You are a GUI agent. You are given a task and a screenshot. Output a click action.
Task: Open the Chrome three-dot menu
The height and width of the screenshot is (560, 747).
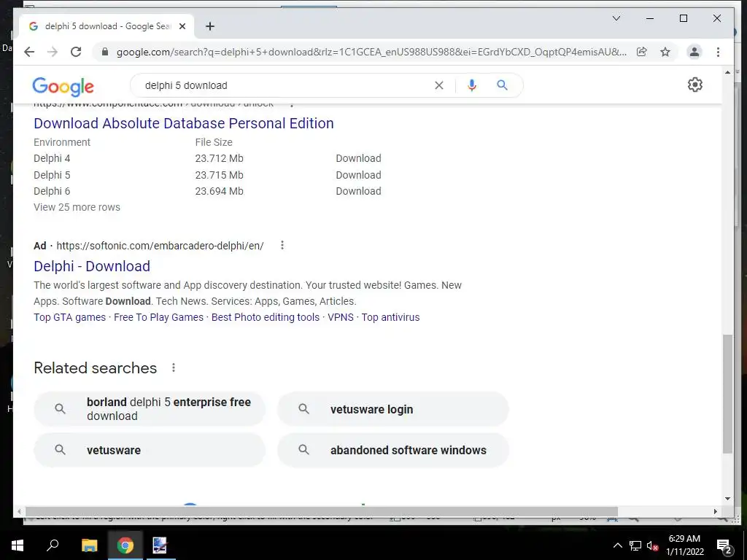coord(718,52)
